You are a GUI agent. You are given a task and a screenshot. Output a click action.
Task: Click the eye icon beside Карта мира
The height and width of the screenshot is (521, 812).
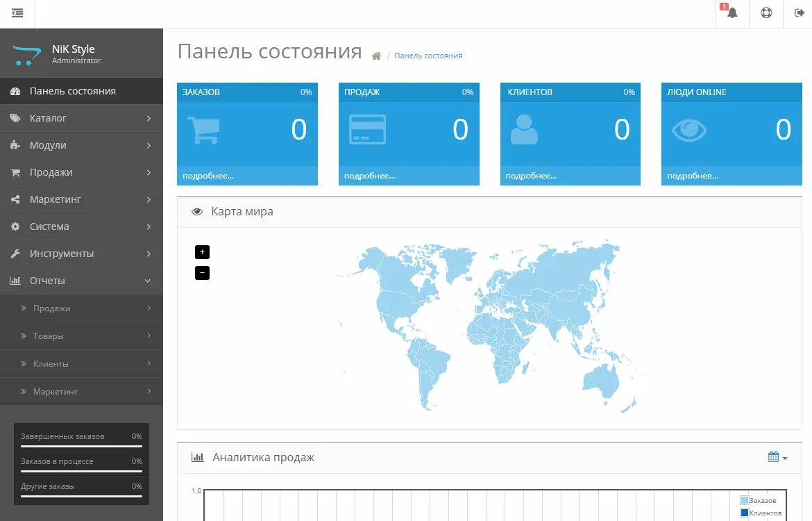[x=197, y=211]
